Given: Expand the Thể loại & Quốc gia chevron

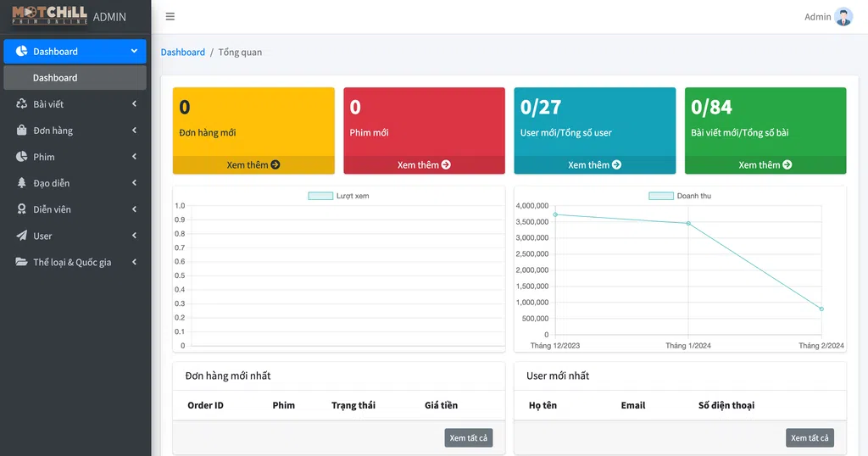Looking at the screenshot, I should (x=134, y=262).
